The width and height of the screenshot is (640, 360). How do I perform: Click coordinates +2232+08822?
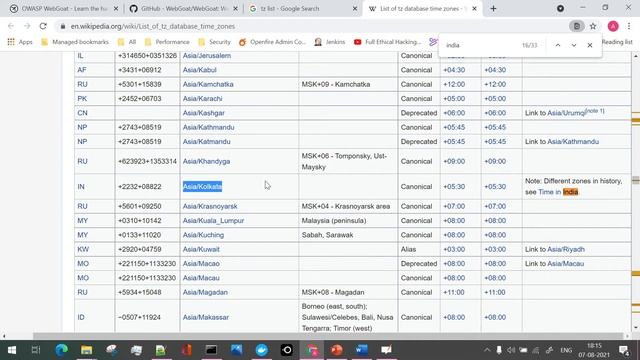point(140,187)
